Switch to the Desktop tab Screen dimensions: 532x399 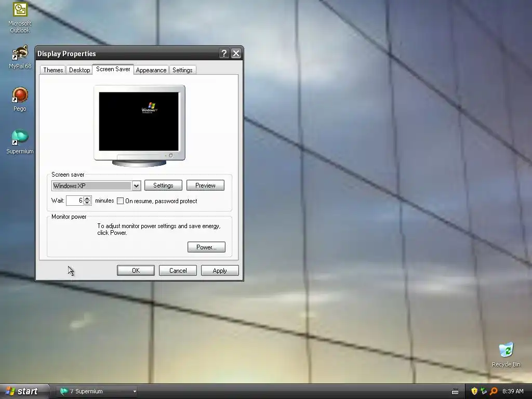click(79, 70)
